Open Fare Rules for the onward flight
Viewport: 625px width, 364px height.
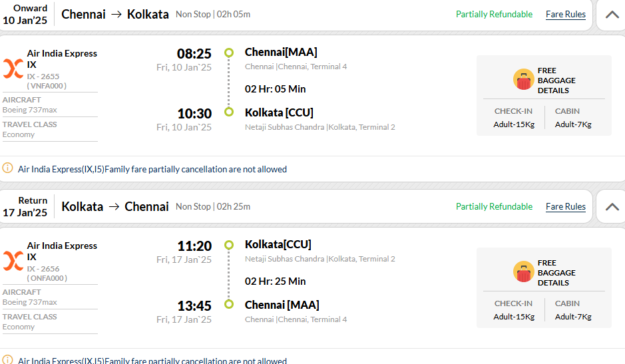(566, 15)
